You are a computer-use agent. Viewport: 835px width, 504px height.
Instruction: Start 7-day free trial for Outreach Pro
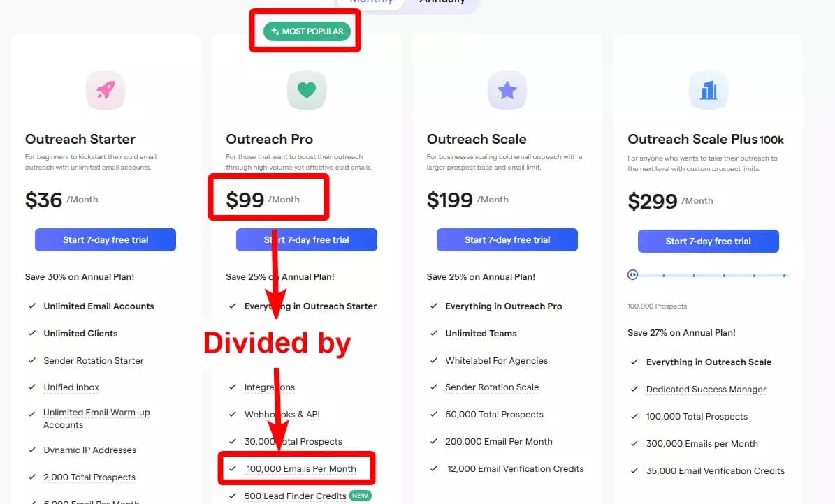[x=306, y=239]
